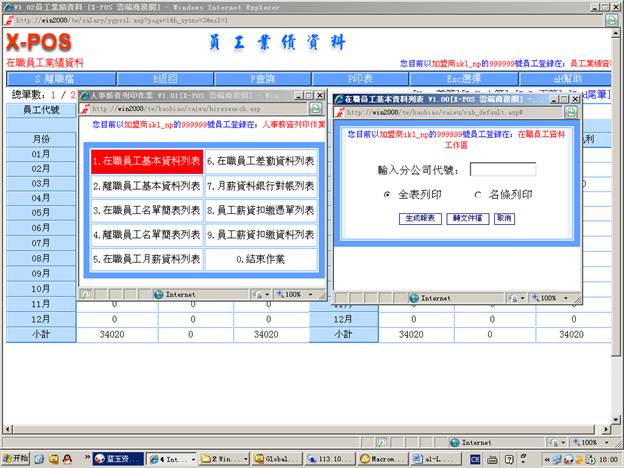Click the 取消 button in the print dialog

click(x=503, y=218)
